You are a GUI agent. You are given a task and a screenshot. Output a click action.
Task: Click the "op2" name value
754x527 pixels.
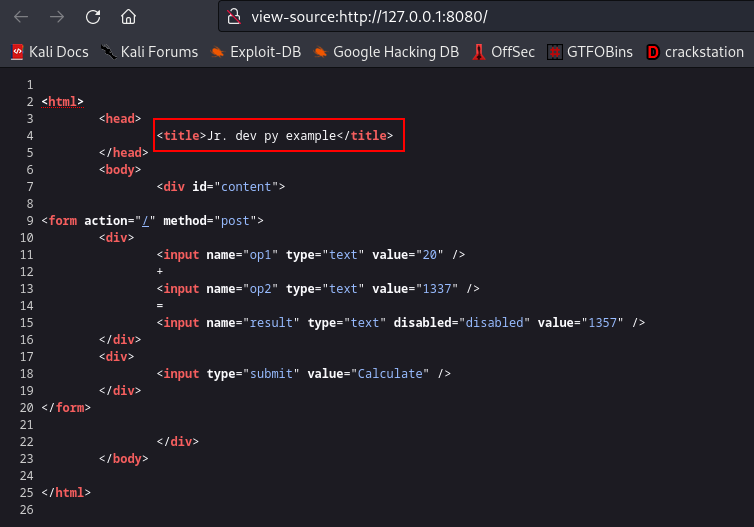pyautogui.click(x=260, y=289)
